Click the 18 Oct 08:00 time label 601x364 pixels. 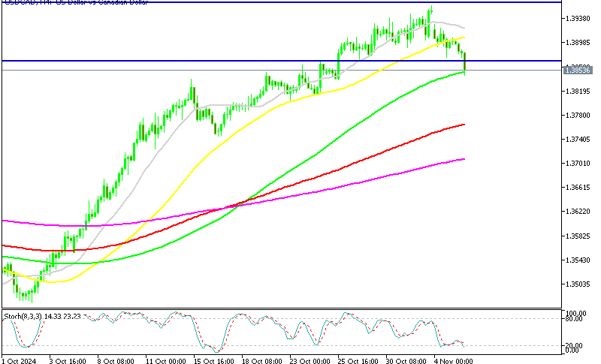262,361
